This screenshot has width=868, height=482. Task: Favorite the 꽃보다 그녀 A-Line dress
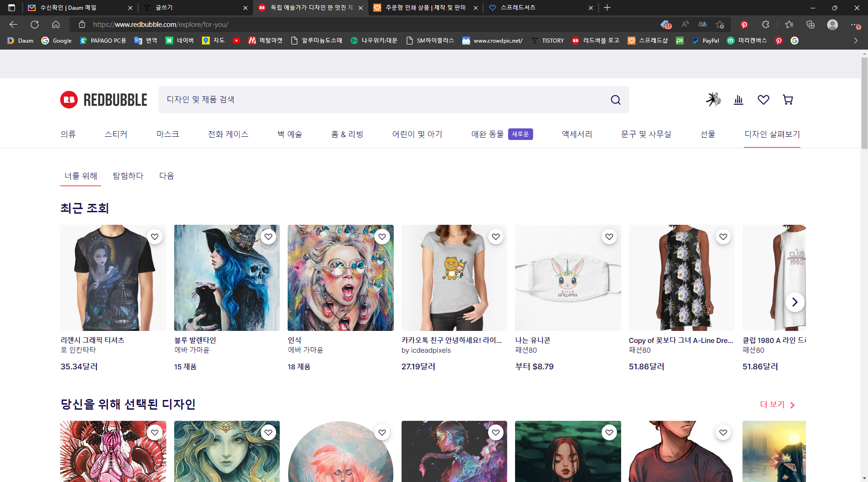pyautogui.click(x=723, y=237)
